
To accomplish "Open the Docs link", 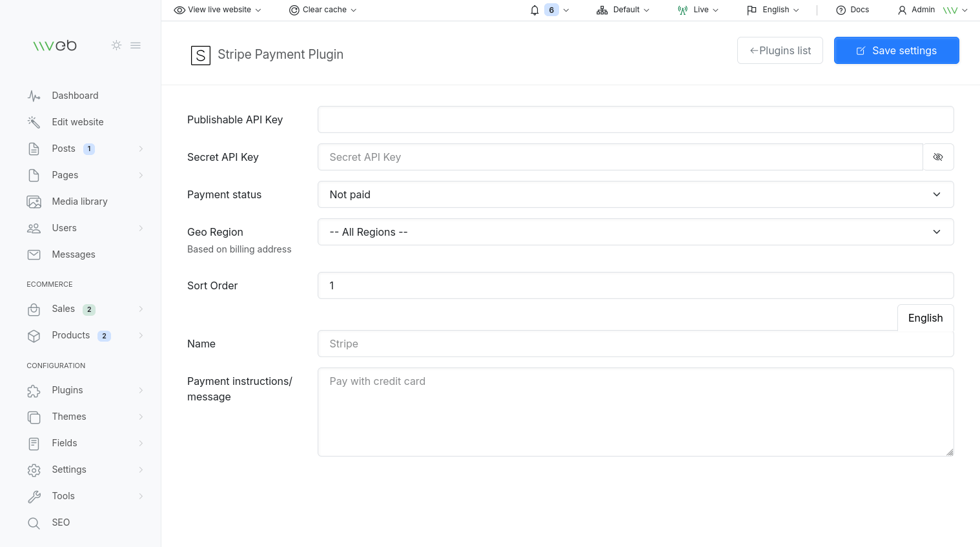I will point(853,10).
